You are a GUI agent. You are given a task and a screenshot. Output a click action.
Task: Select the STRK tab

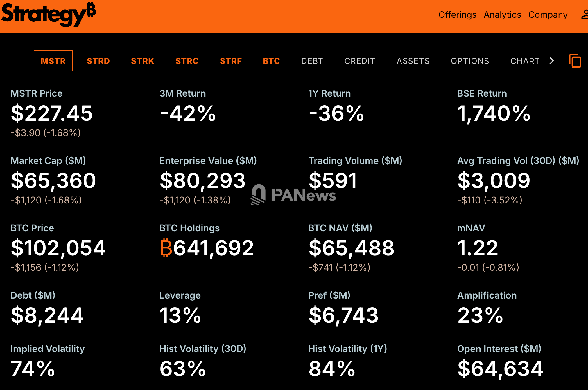click(x=142, y=61)
